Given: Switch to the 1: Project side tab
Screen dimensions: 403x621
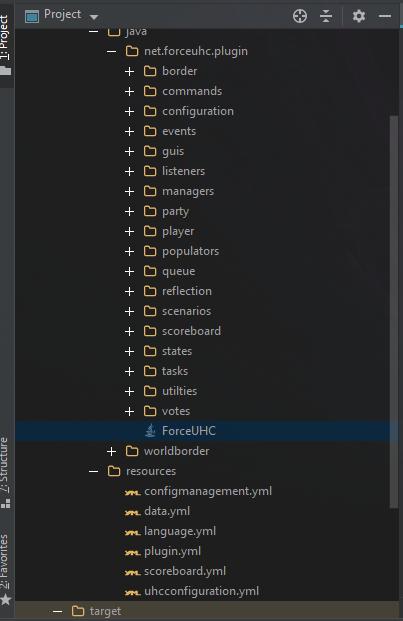Looking at the screenshot, I should 5,44.
